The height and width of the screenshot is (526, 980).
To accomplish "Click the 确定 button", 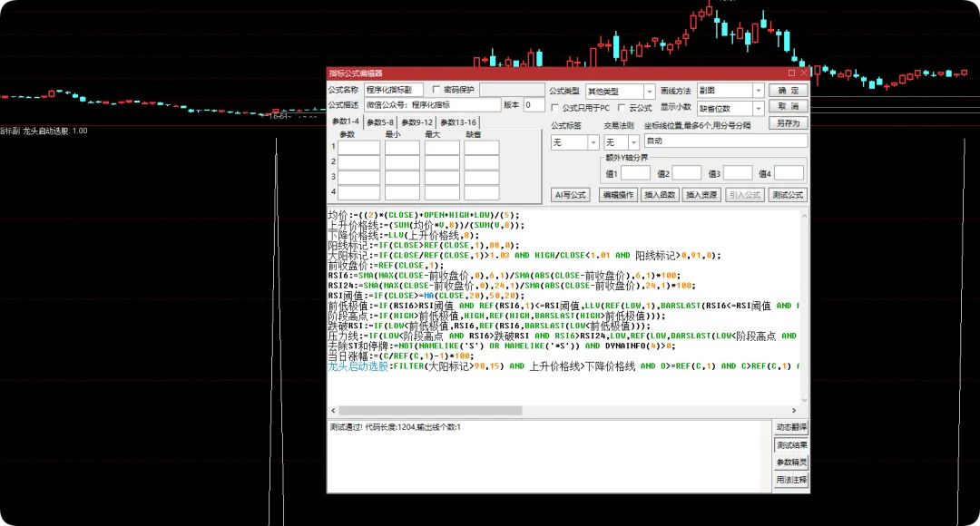I will (789, 91).
